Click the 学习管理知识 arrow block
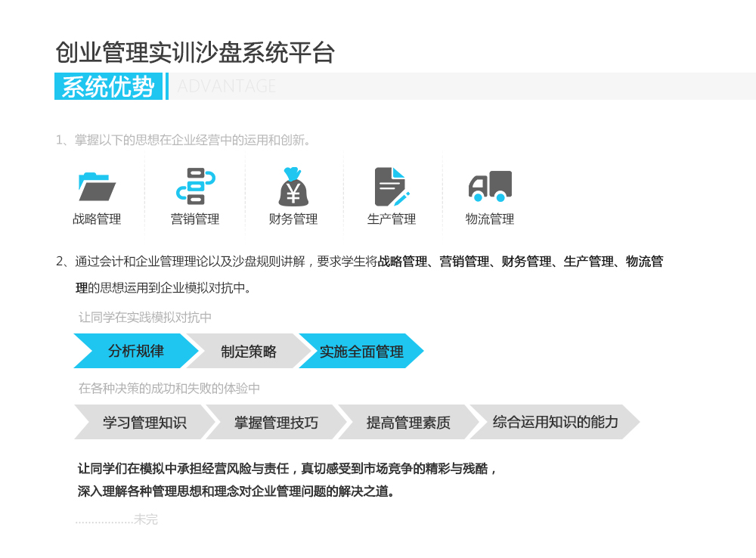This screenshot has width=756, height=558. [144, 423]
